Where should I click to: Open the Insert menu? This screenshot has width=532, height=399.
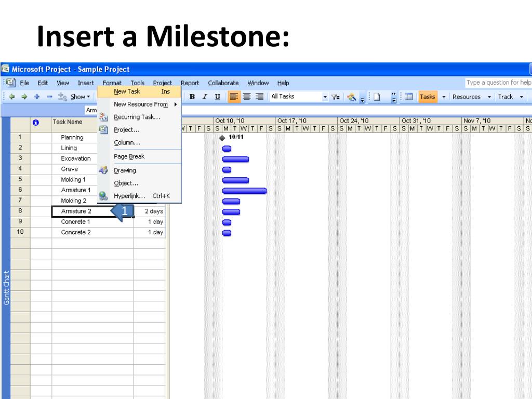click(x=86, y=83)
